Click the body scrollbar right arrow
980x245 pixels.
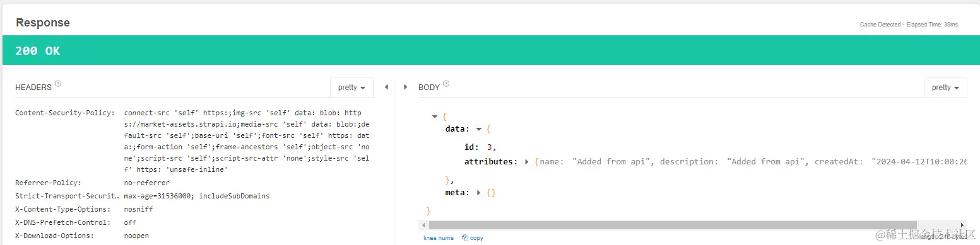(x=962, y=225)
